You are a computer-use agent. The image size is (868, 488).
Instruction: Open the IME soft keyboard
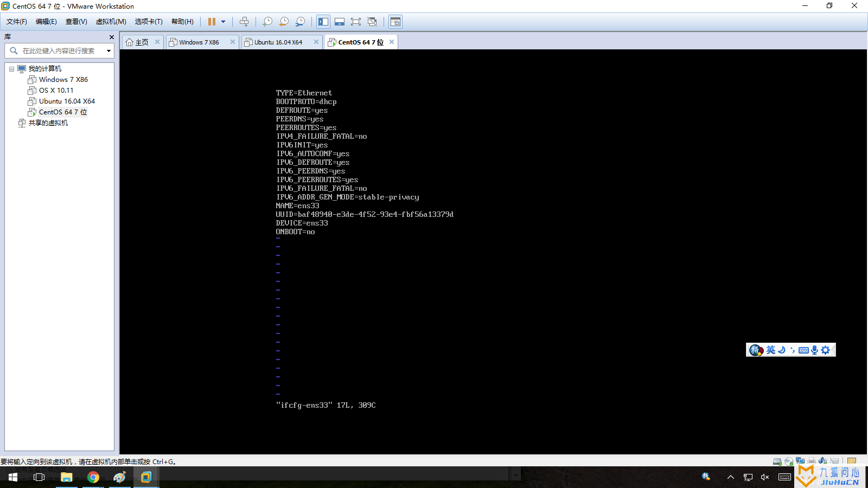tap(803, 350)
